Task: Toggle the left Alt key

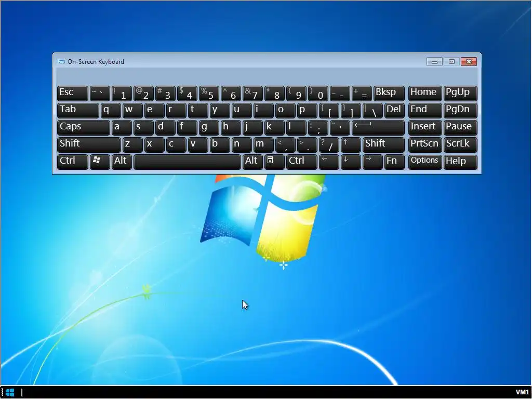Action: [122, 162]
